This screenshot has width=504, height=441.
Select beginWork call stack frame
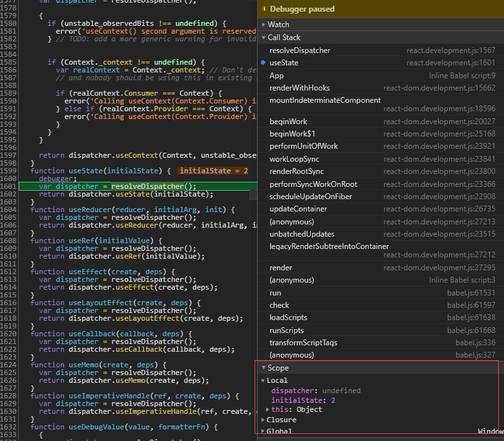pyautogui.click(x=381, y=122)
